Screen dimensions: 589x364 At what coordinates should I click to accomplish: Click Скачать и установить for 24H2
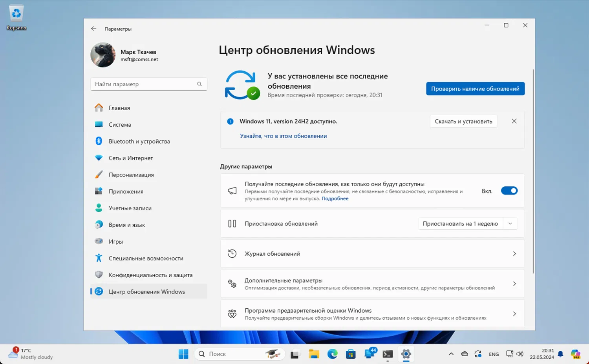point(463,121)
